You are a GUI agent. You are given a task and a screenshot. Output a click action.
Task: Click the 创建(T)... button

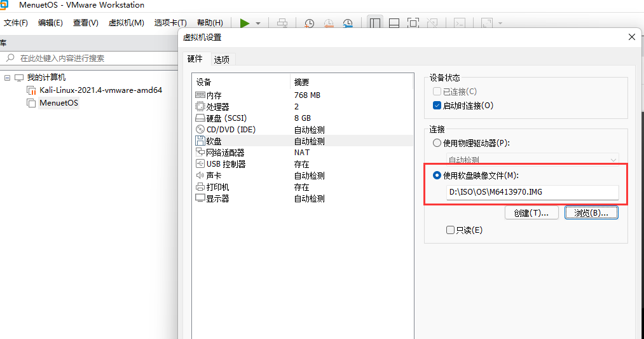[x=531, y=213]
